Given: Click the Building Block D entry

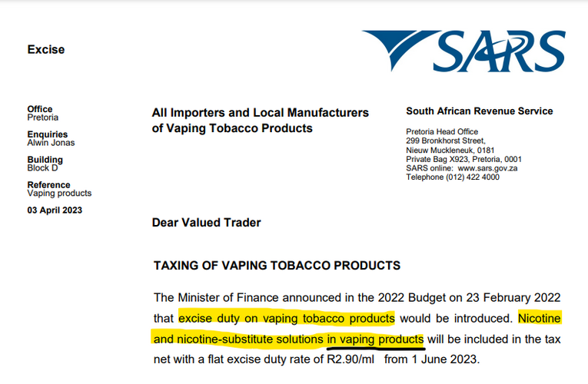Looking at the screenshot, I should point(45,164).
